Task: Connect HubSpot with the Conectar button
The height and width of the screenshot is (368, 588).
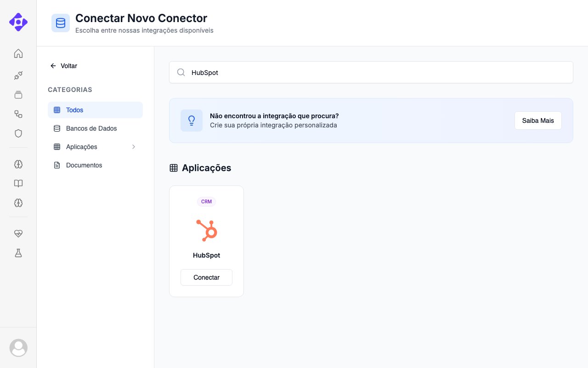Action: 206,277
